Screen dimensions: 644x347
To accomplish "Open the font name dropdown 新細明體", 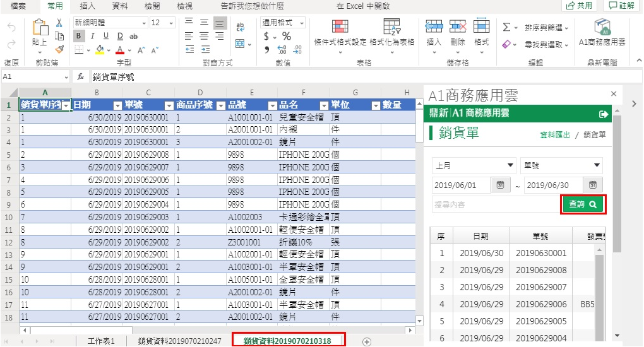I will tap(144, 23).
